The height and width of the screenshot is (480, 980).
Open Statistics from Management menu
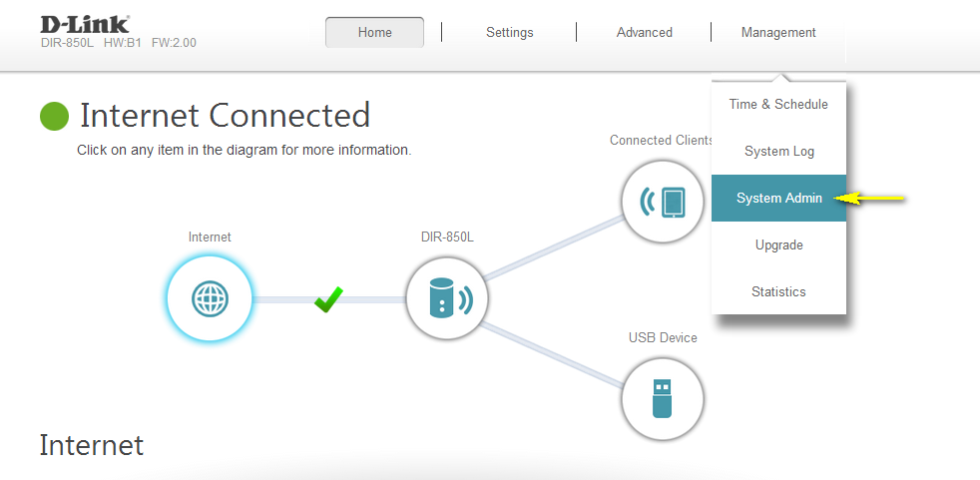pyautogui.click(x=778, y=291)
